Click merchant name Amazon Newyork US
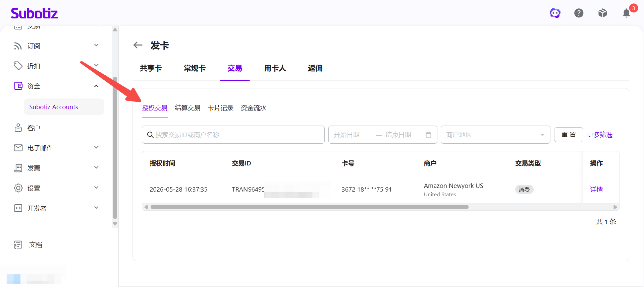644x287 pixels. (453, 186)
